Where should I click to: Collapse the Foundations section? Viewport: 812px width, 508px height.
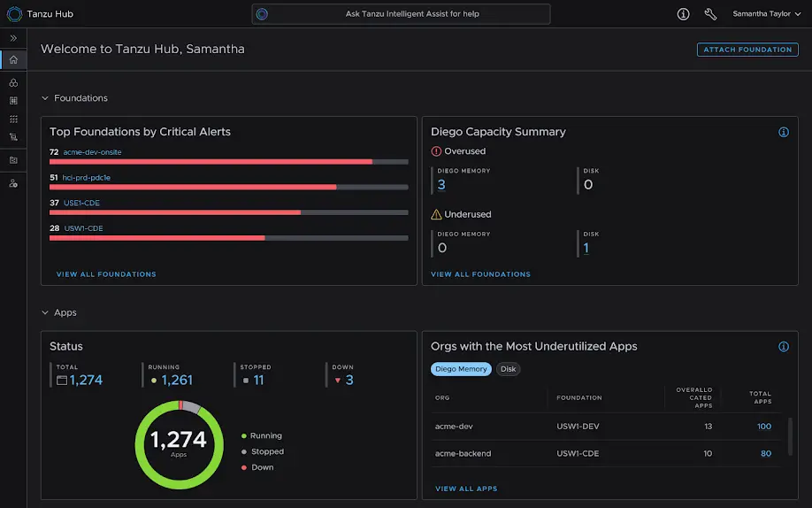[45, 98]
